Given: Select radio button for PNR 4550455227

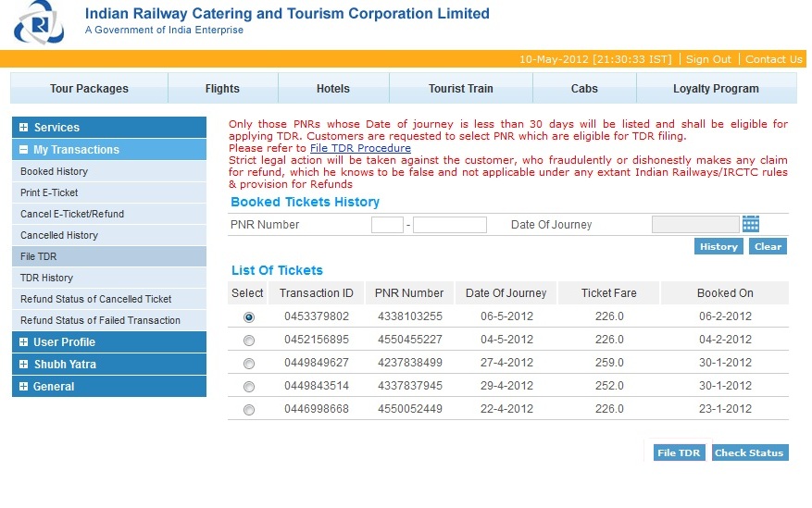Looking at the screenshot, I should click(248, 341).
